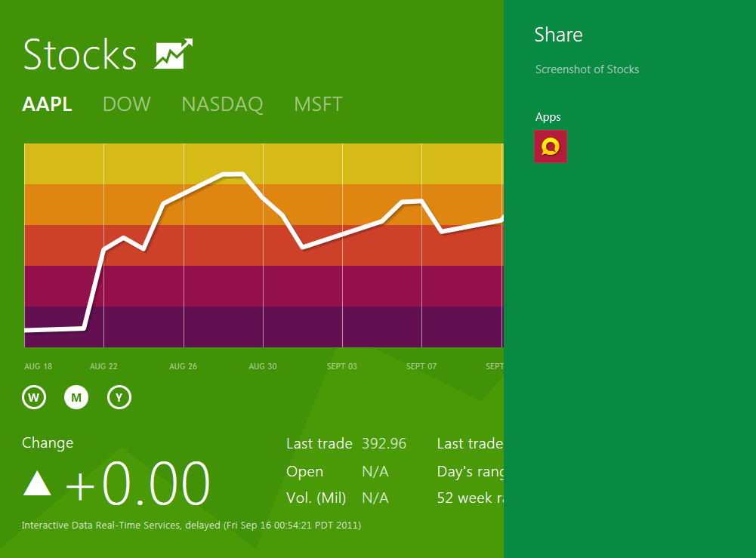This screenshot has width=756, height=558.
Task: Click the Last trade value 392.96
Action: tap(384, 443)
